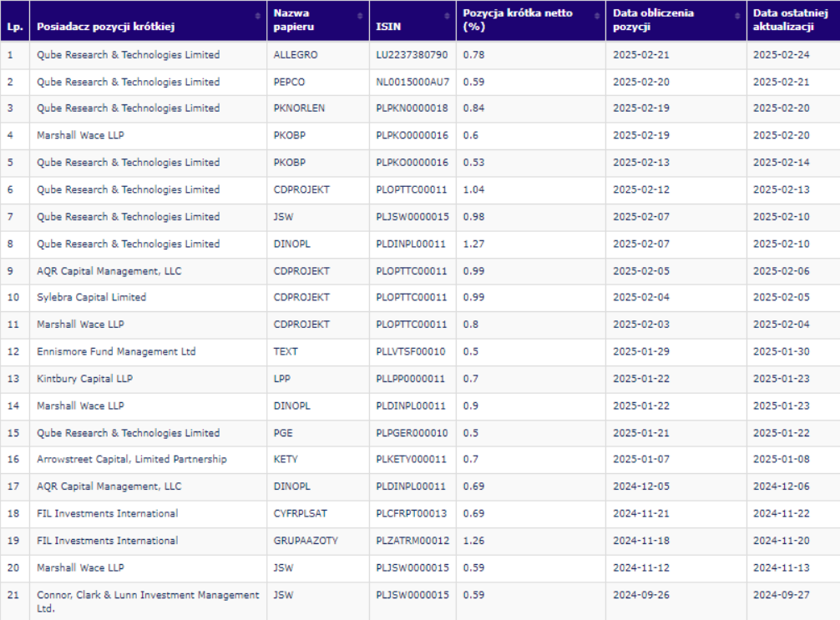Select FIL Investments International in row 18
The width and height of the screenshot is (840, 620).
(107, 513)
